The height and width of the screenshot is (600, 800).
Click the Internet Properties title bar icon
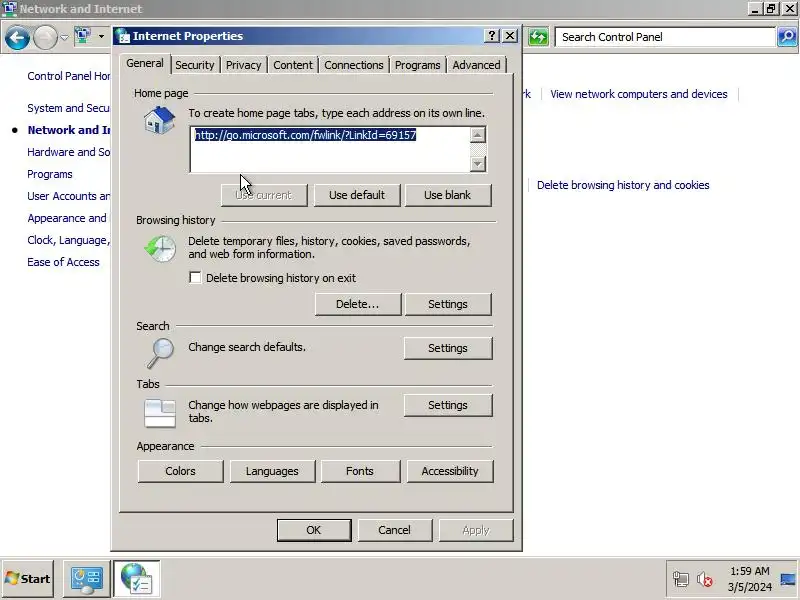click(x=123, y=36)
